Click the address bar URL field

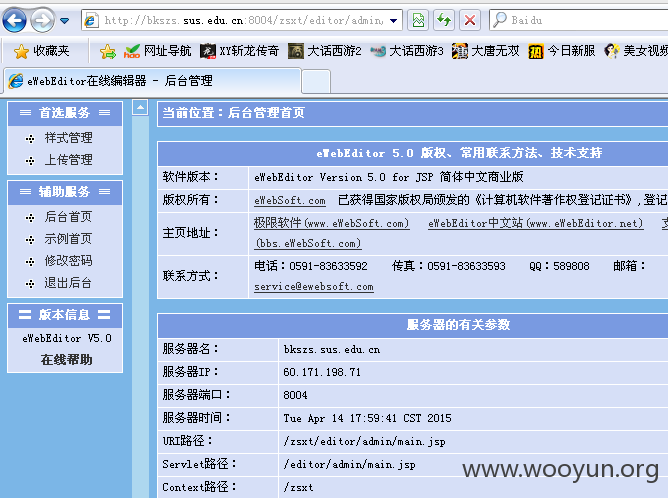[243, 20]
